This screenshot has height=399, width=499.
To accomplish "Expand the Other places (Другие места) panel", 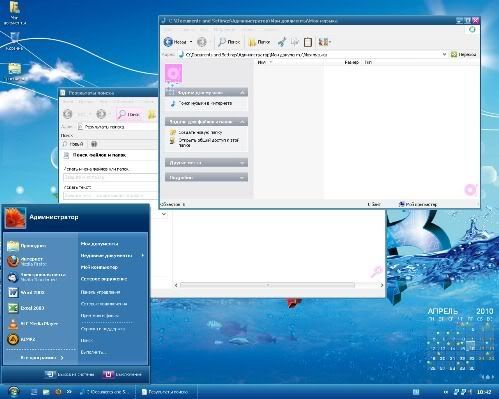I will pos(206,163).
